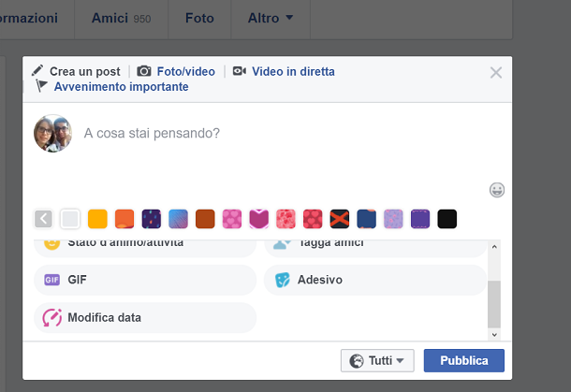Click the camera icon for Foto/video

(x=144, y=71)
